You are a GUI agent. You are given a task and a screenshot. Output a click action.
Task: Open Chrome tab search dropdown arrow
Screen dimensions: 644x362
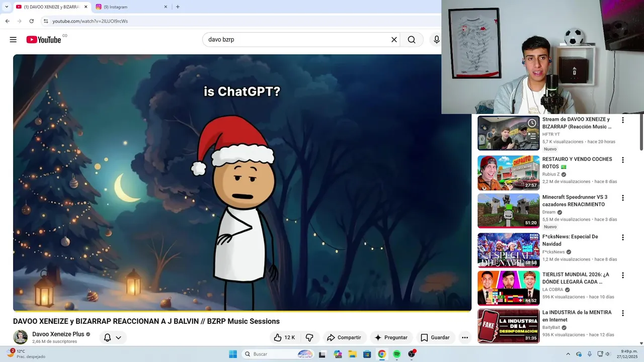(7, 7)
